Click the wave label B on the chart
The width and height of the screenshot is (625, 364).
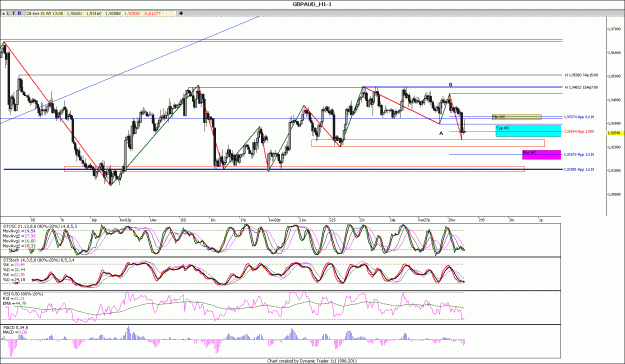click(x=450, y=85)
